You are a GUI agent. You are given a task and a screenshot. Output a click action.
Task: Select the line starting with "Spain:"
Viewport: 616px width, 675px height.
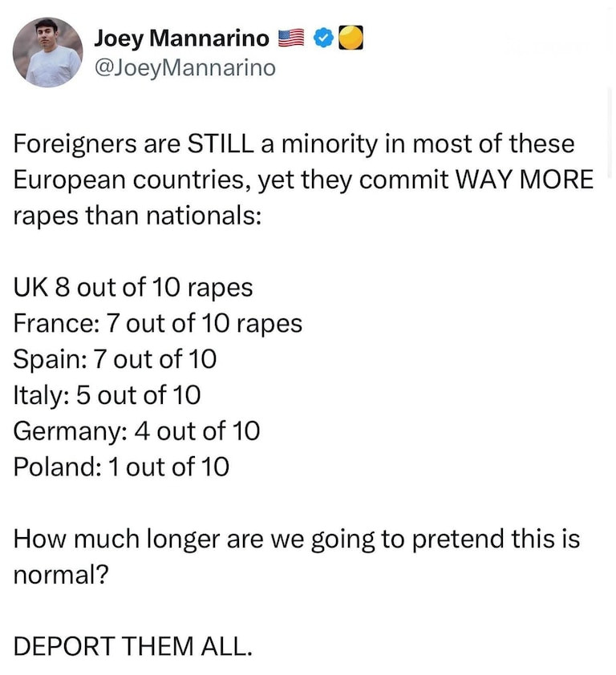point(115,358)
